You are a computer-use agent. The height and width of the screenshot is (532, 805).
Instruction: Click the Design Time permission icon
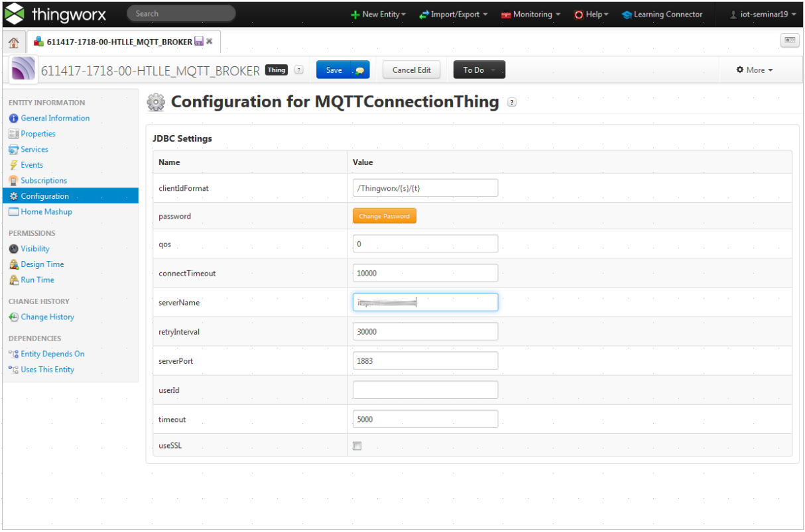(13, 264)
